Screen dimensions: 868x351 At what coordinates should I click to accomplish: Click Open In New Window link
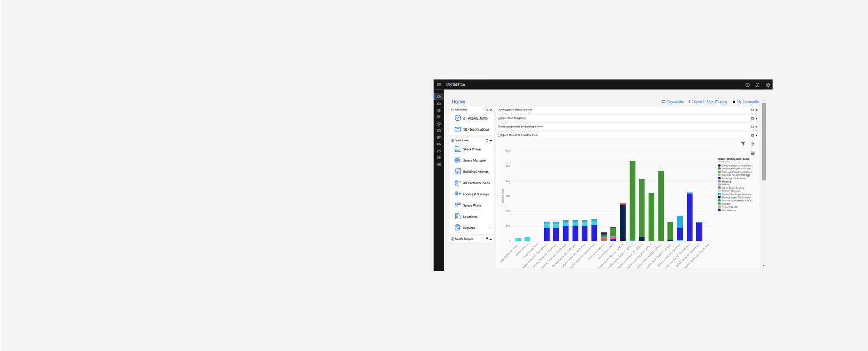point(710,101)
